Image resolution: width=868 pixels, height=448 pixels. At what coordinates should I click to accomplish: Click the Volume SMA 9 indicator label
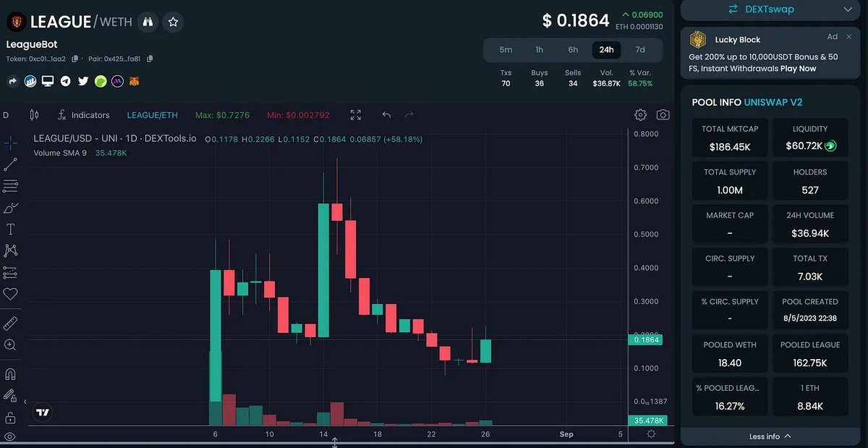[x=60, y=153]
